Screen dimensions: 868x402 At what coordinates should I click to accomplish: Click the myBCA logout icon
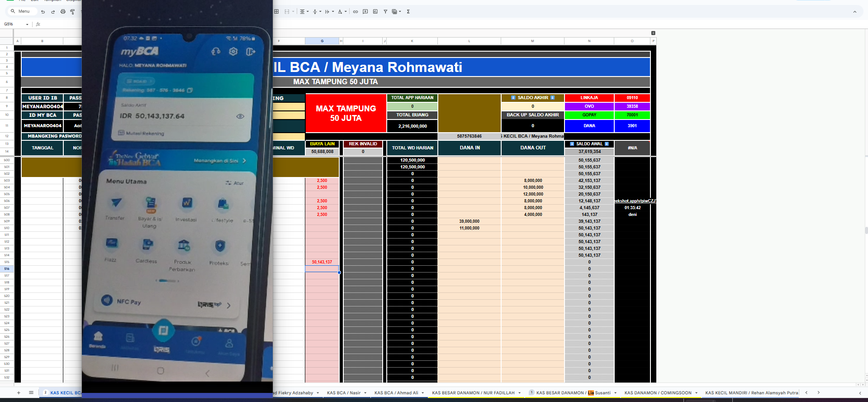(251, 52)
